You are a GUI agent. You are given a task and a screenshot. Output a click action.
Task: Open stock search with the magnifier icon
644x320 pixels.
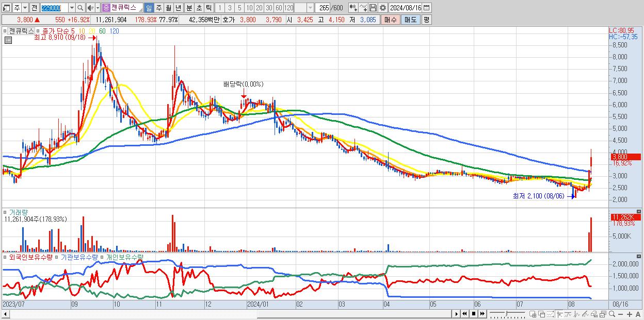tap(81, 8)
